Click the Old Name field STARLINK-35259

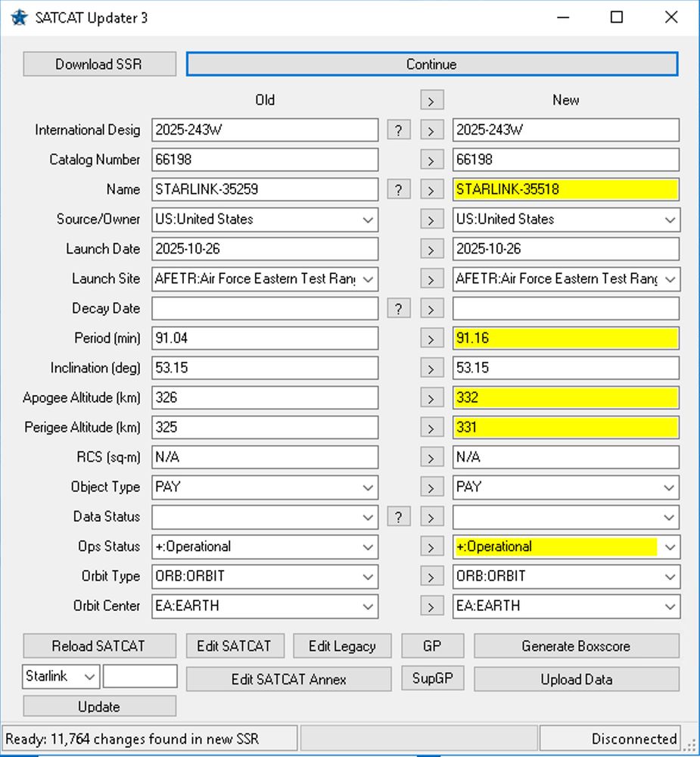click(x=265, y=190)
